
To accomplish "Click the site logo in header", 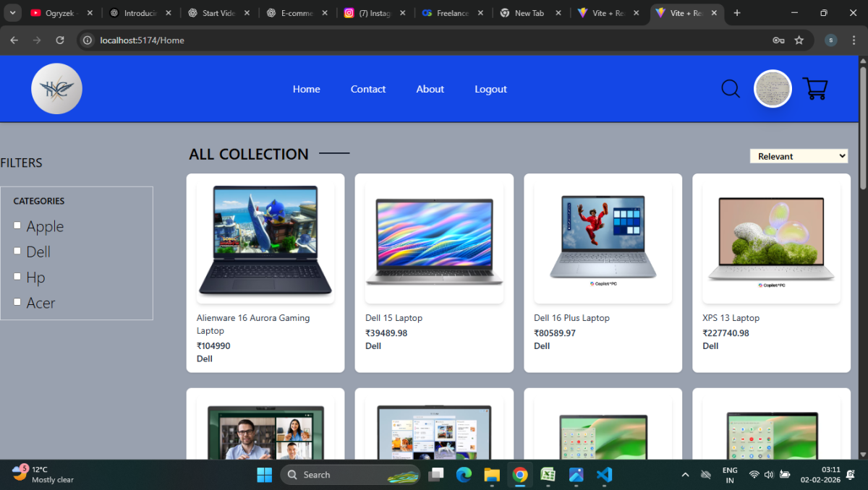I will [x=56, y=89].
